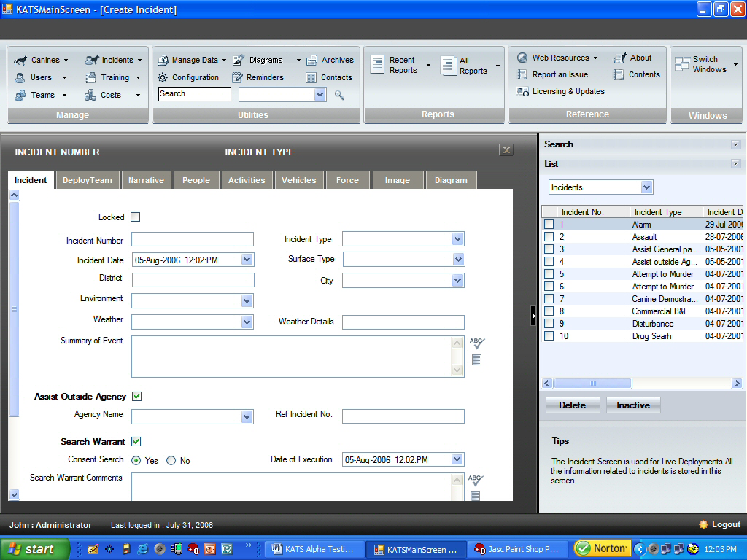Switch to the Narrative tab
The width and height of the screenshot is (747, 560).
pyautogui.click(x=146, y=180)
